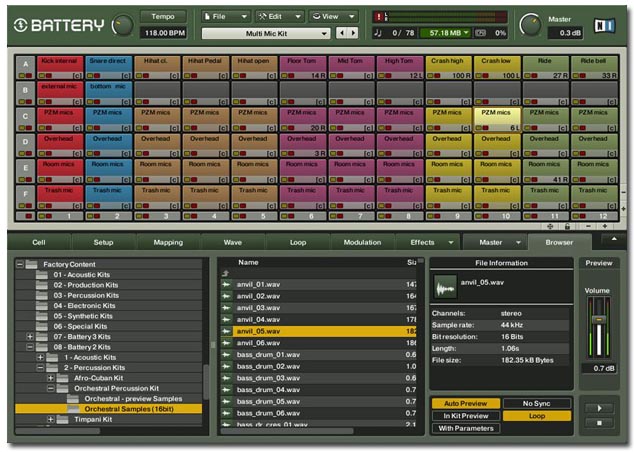Image resolution: width=634 pixels, height=452 pixels.
Task: Click the voices note icon beside 0/ 78
Action: tap(378, 33)
